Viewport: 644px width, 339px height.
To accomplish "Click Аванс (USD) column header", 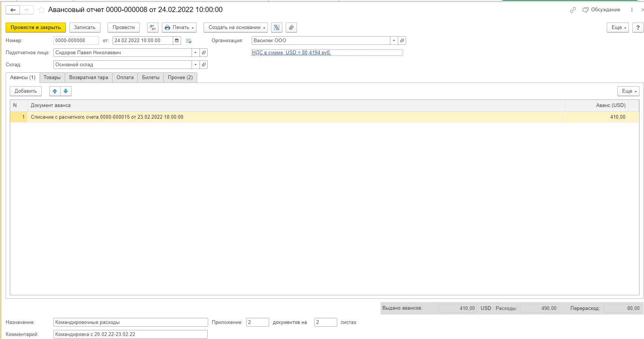I will tap(597, 105).
